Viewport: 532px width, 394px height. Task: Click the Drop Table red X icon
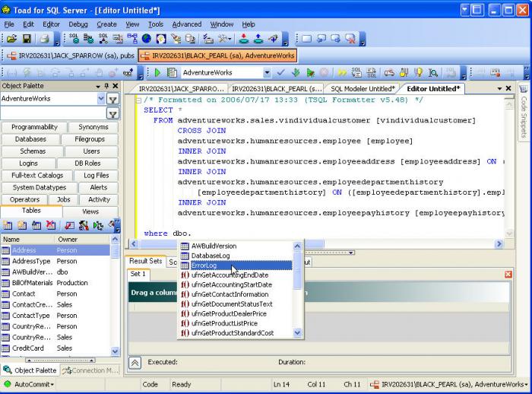(x=51, y=226)
